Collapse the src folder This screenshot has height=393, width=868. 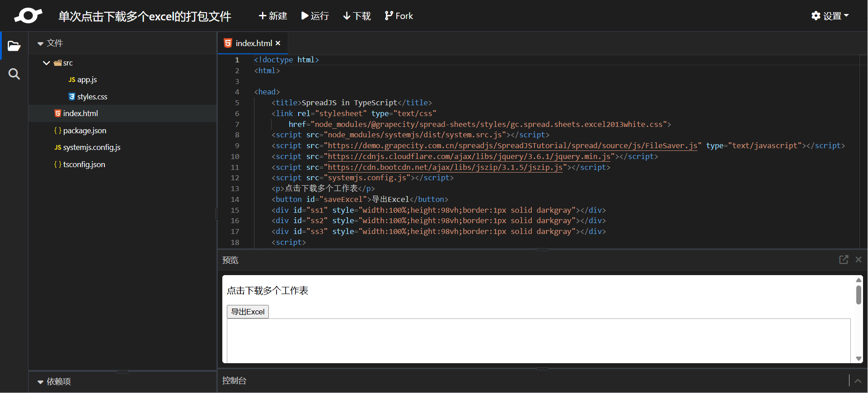coord(46,63)
